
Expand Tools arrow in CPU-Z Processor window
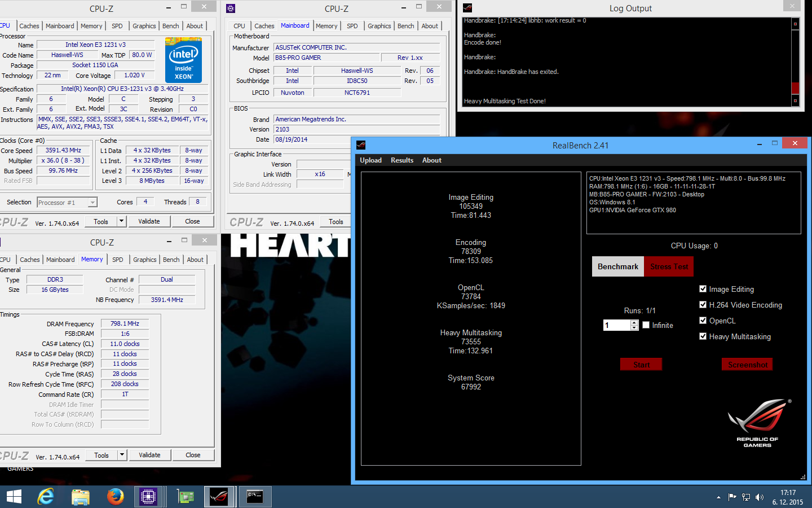click(121, 221)
